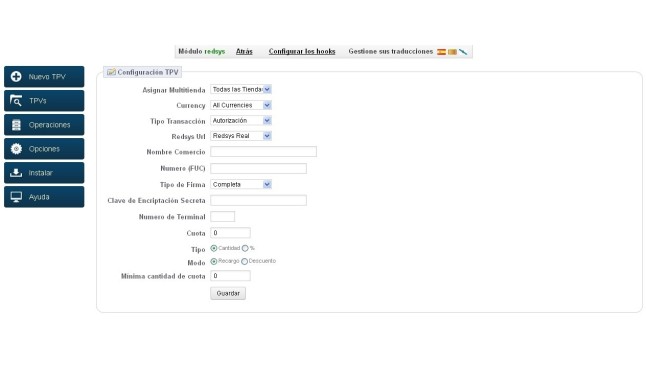646x366 pixels.
Task: Focus the Mínima cantidad de cuota field
Action: (230, 276)
